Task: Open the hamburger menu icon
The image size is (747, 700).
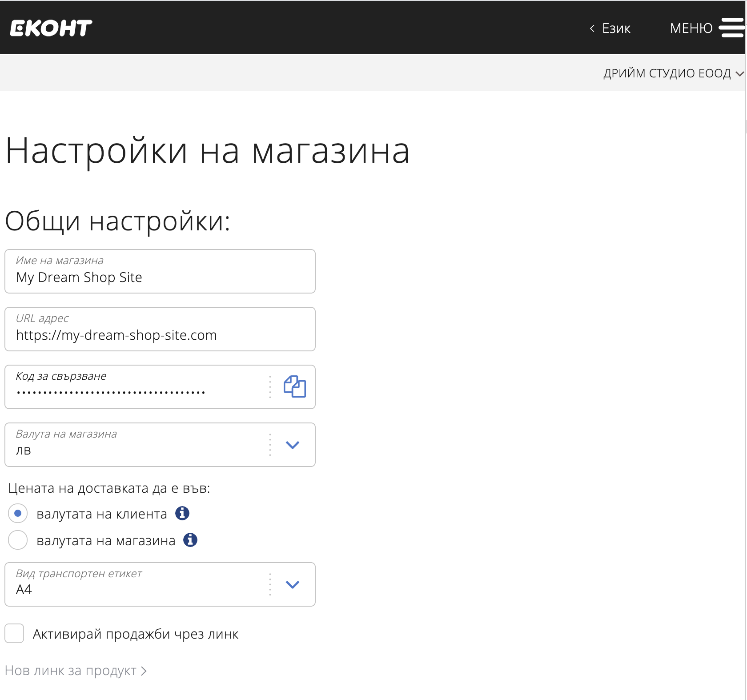Action: coord(731,28)
